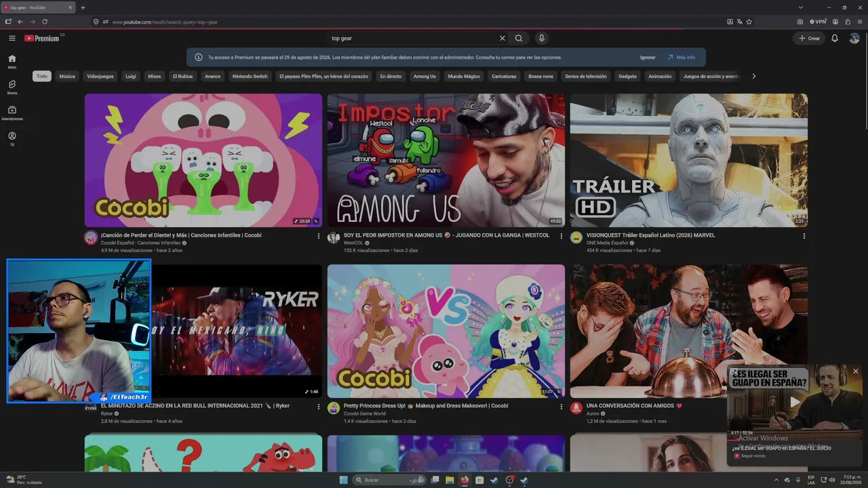Image resolution: width=868 pixels, height=488 pixels.
Task: Open options menu for VISIONQUEST trailer video
Action: tap(804, 236)
